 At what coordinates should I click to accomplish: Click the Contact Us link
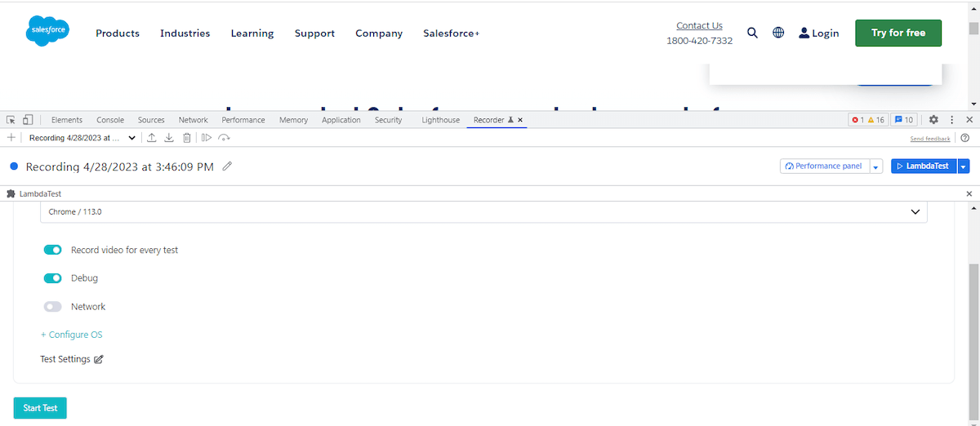(700, 25)
